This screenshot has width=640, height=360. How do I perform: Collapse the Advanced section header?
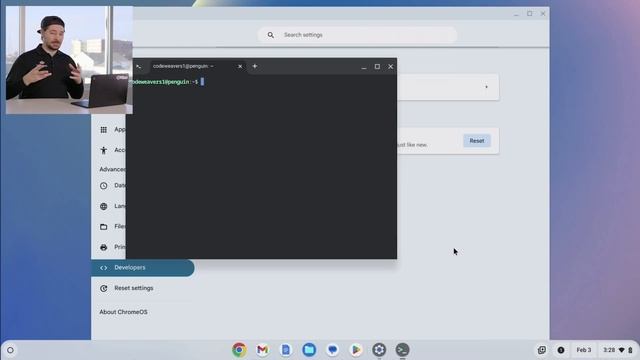coord(112,169)
